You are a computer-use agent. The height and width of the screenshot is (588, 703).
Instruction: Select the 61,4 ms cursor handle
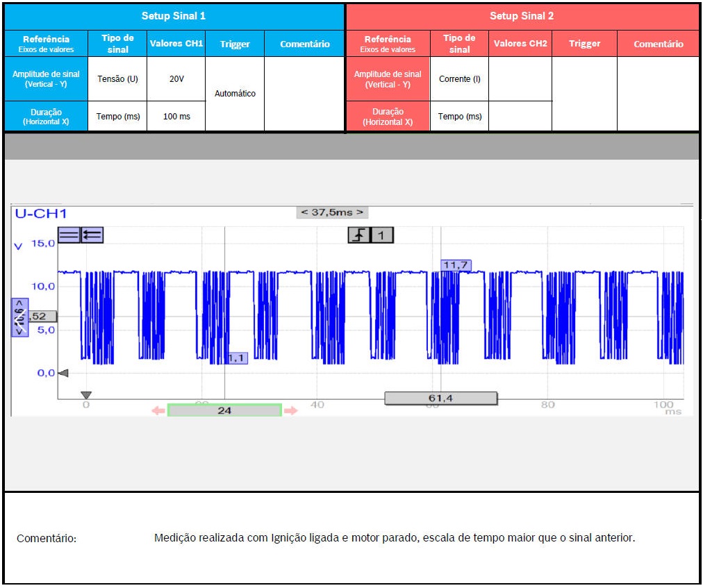(x=441, y=398)
